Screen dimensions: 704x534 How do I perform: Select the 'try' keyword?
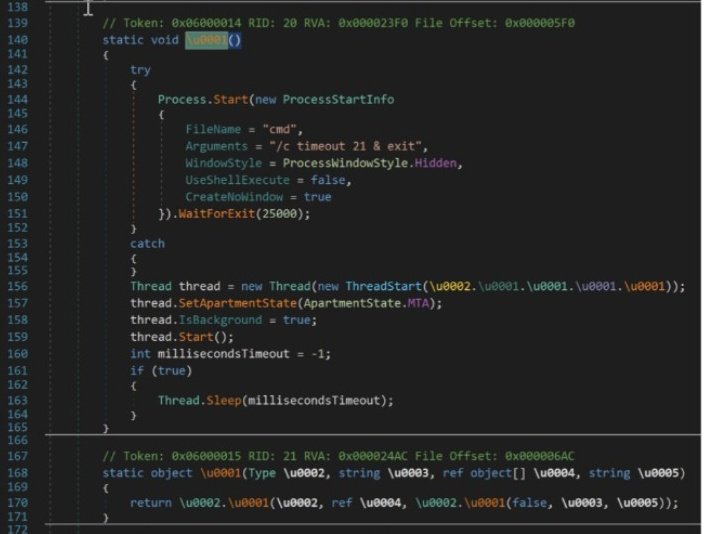[x=141, y=70]
